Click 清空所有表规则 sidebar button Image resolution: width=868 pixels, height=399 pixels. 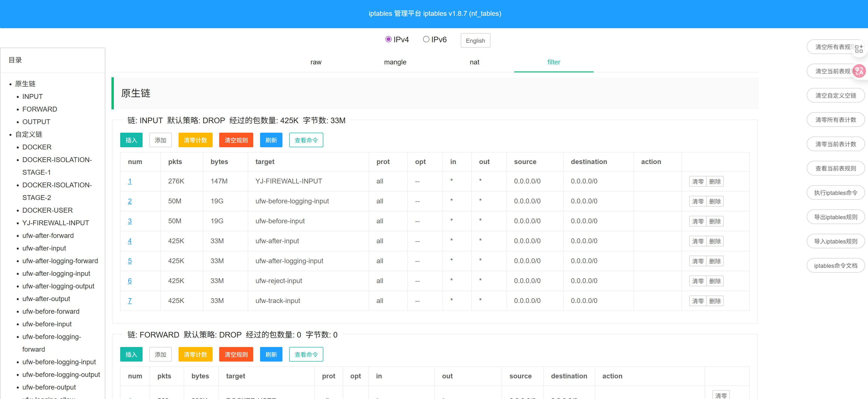[835, 47]
